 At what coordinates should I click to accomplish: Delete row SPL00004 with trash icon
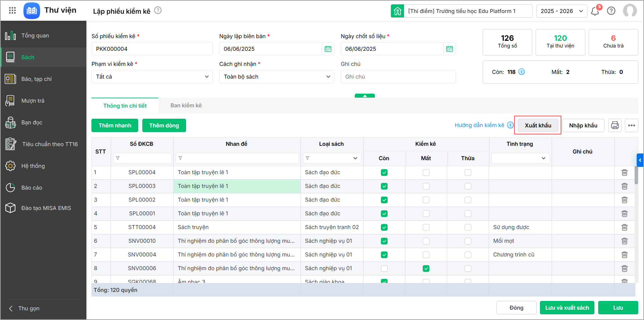pos(624,173)
